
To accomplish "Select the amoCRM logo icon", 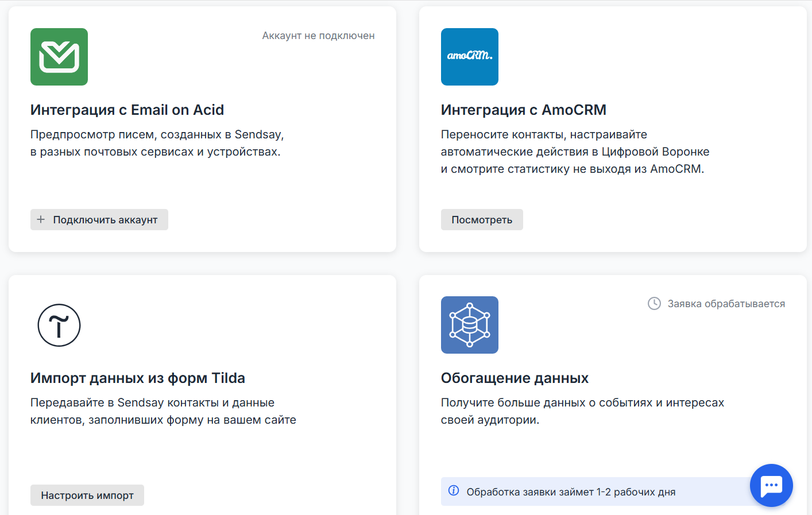I will click(x=469, y=56).
